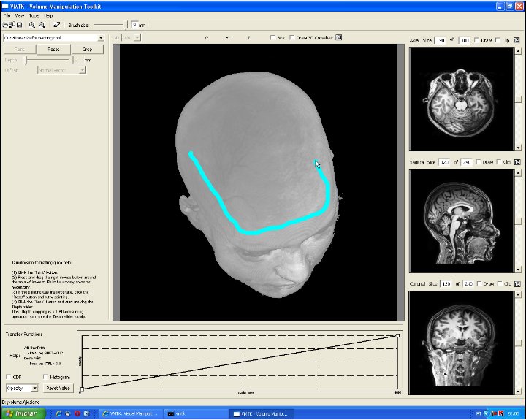Viewport: 526px width, 420px height.
Task: Click the Brush size mm input field
Action: (x=135, y=25)
